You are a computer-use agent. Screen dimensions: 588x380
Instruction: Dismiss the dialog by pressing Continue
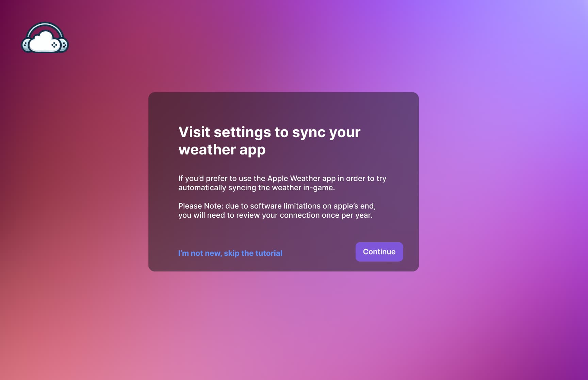coord(379,252)
